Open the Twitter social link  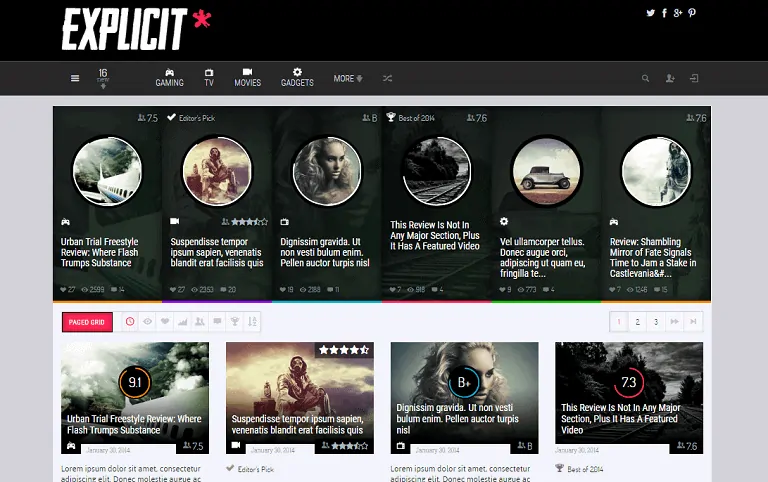[x=650, y=13]
